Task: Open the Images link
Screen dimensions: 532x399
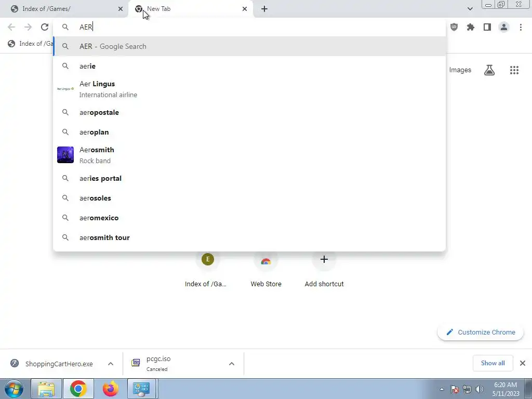Action: pos(460,70)
